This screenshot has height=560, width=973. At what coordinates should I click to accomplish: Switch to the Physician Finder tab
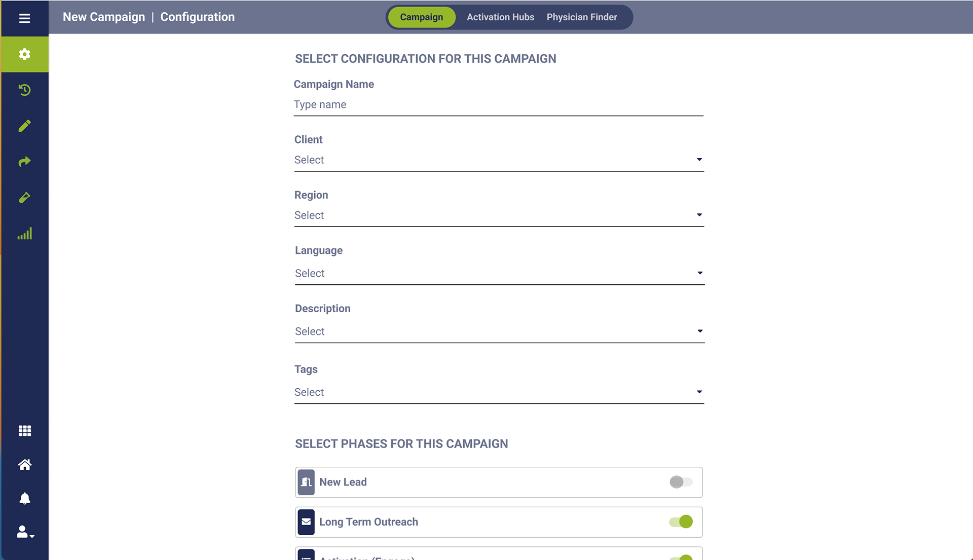click(x=582, y=17)
